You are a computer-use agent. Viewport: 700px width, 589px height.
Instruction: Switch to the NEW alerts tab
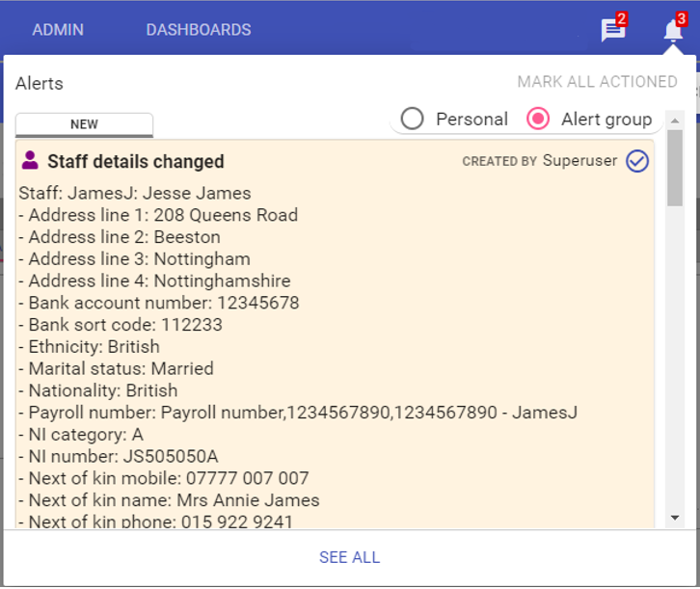coord(84,124)
